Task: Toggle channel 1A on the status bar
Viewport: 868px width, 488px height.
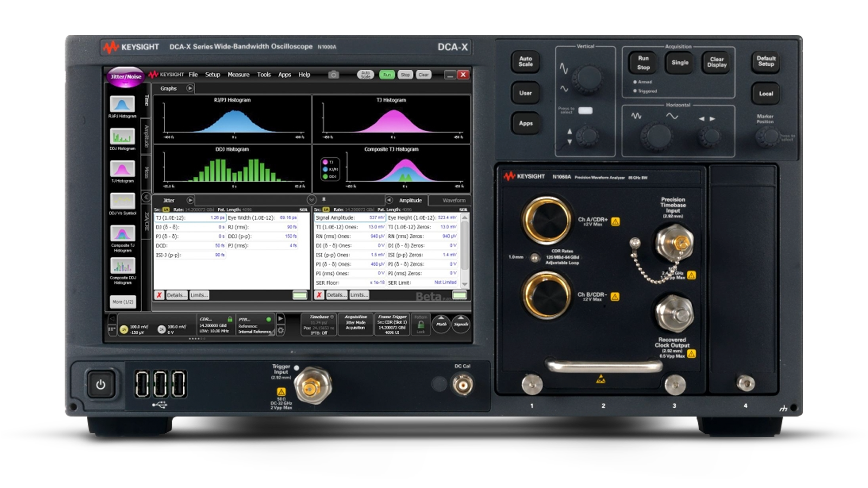Action: [x=124, y=329]
